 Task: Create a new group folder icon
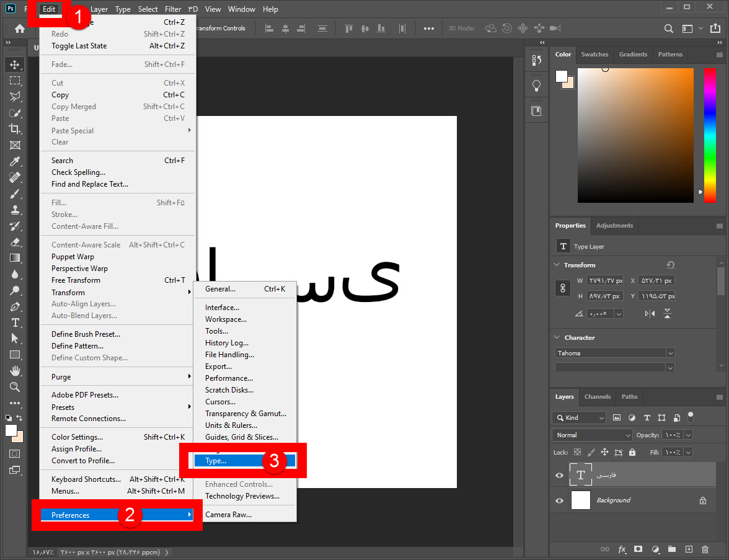[x=672, y=549]
